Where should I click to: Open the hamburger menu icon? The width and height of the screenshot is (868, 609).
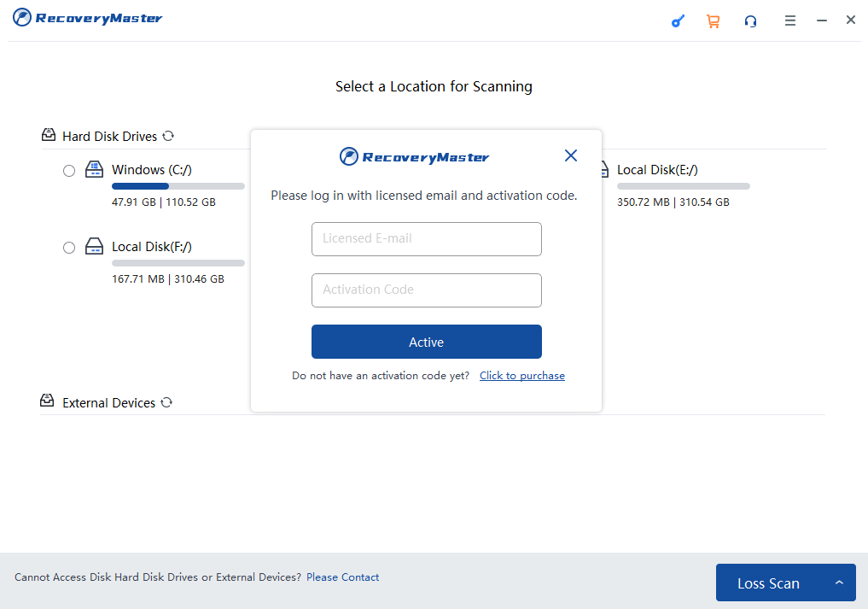pos(790,20)
